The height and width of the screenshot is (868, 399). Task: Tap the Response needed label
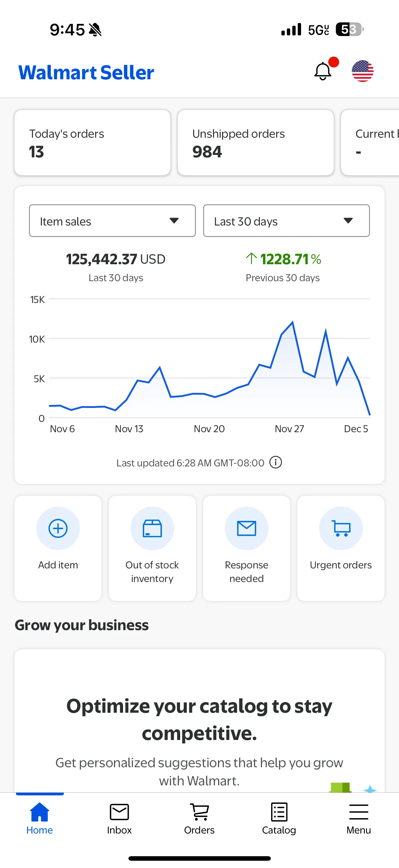(x=247, y=571)
